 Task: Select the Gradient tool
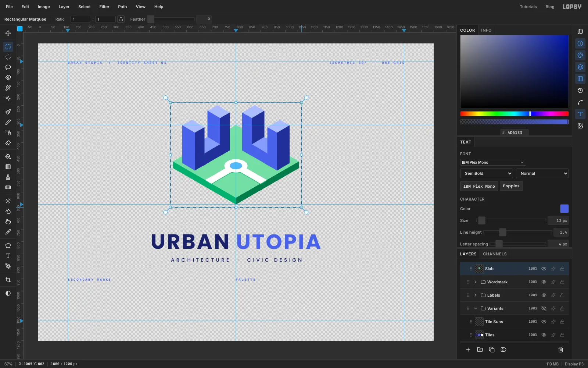click(x=8, y=167)
